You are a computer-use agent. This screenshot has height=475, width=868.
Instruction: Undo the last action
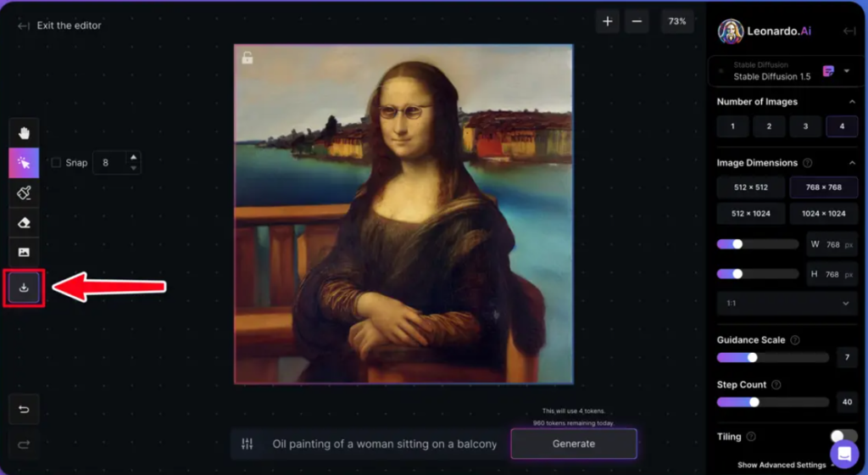click(24, 409)
